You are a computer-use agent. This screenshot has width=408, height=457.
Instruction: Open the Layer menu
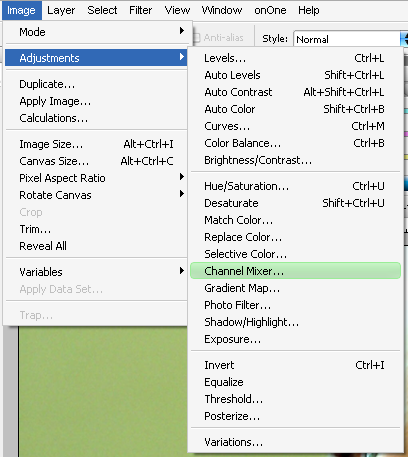tap(61, 10)
